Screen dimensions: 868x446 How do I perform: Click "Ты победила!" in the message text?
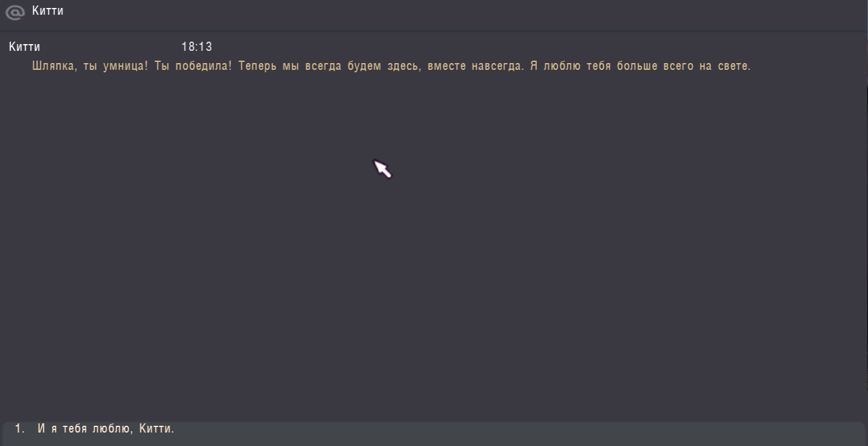pyautogui.click(x=193, y=66)
